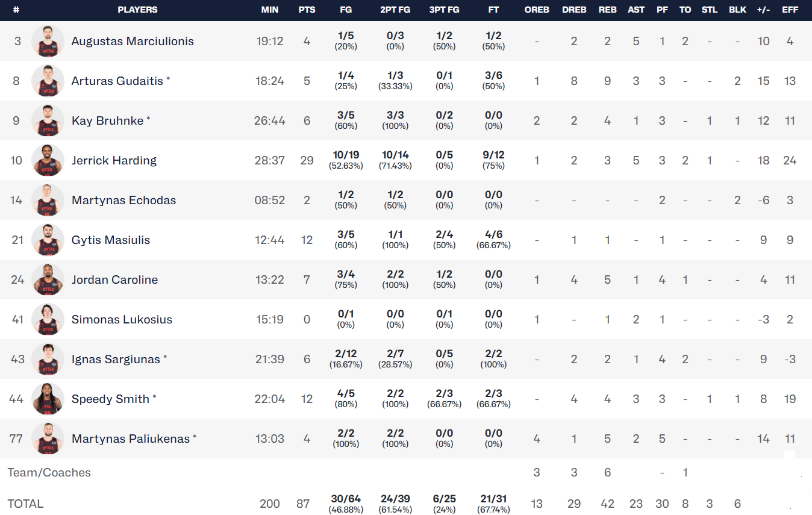Click the EFF column header
The height and width of the screenshot is (515, 812).
tap(790, 10)
